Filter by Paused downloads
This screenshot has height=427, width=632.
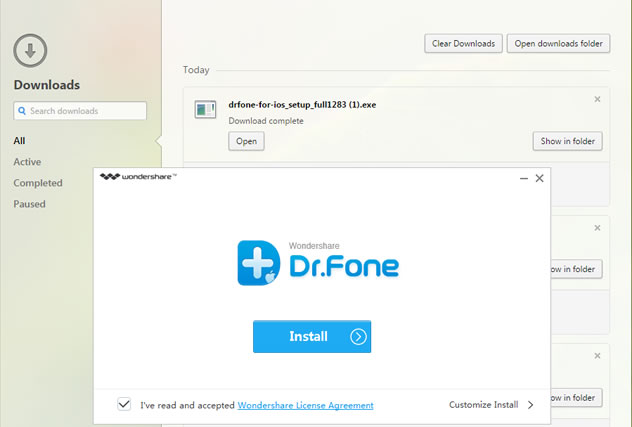[29, 204]
